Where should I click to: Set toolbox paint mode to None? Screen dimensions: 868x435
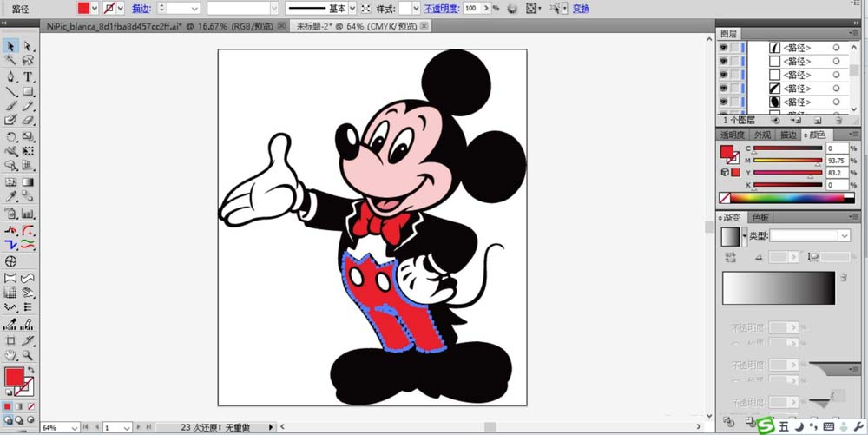click(31, 406)
